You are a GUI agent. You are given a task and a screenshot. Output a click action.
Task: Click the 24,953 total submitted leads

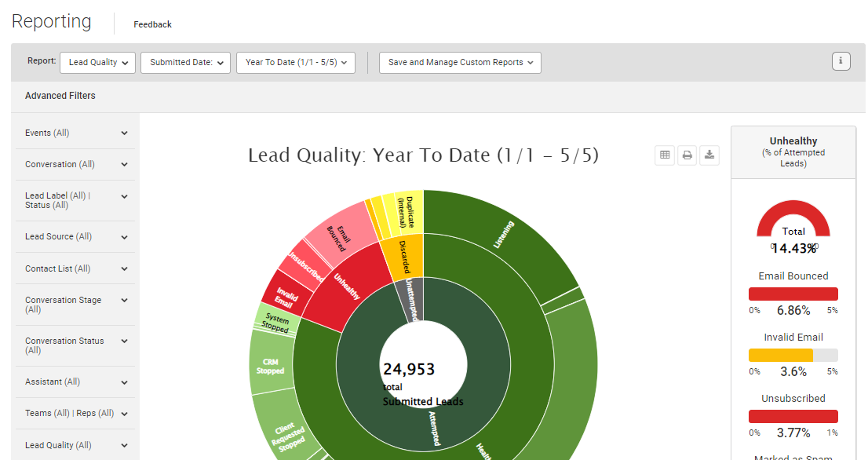point(409,369)
